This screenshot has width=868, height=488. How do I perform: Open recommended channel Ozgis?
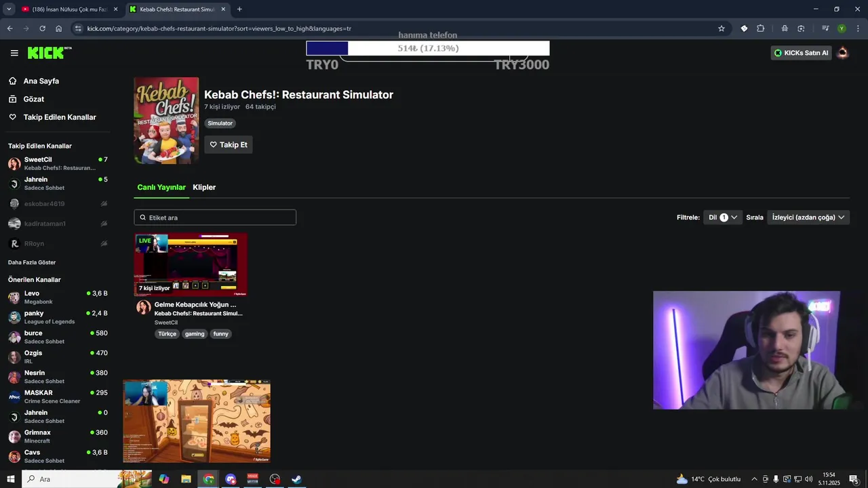[58, 357]
